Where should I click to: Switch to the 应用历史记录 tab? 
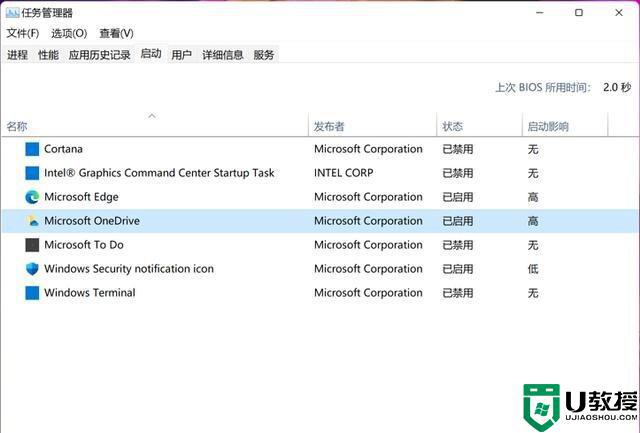99,55
